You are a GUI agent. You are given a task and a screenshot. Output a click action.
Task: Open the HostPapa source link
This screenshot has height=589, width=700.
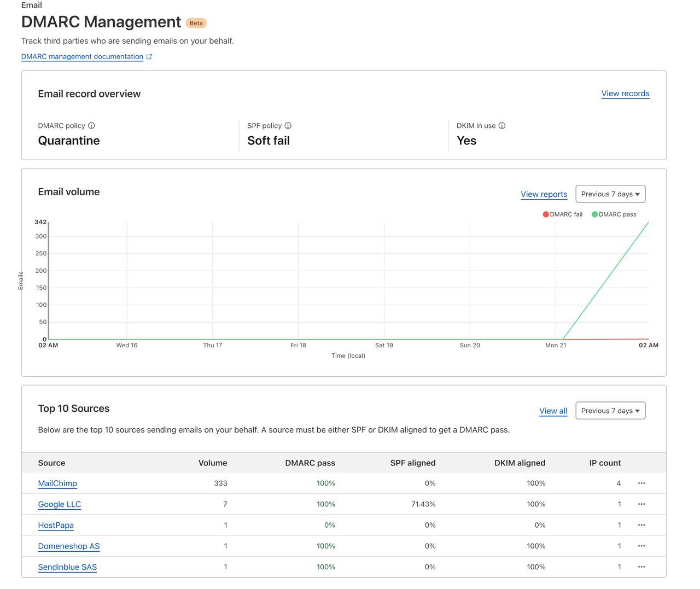click(x=56, y=525)
